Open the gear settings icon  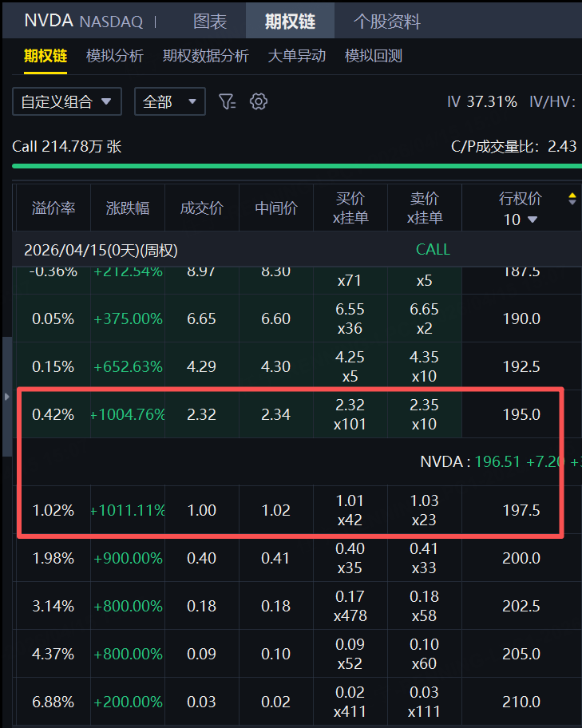point(258,101)
